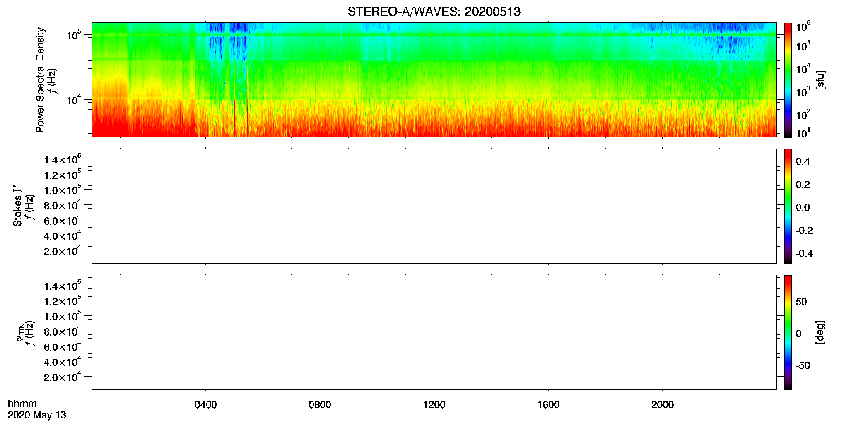Screen dimensions: 868x447
Task: Click the Power Spectral Density axis title
Action: [40, 80]
